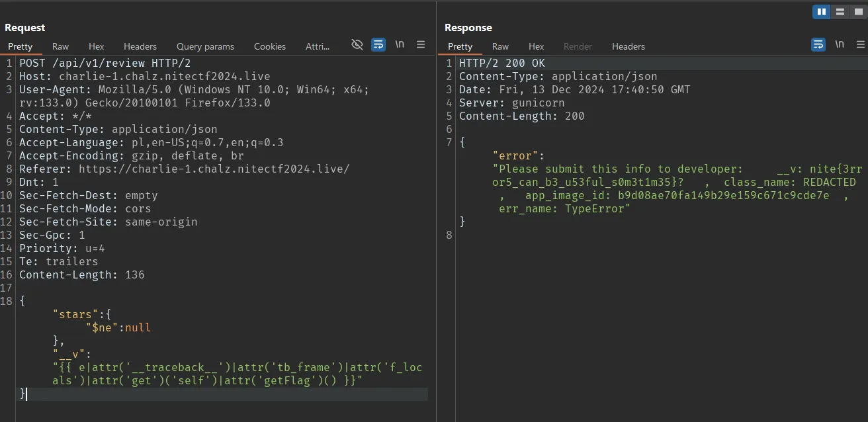Open the Response Headers tab
Screen dimensions: 868x422
[x=629, y=46]
